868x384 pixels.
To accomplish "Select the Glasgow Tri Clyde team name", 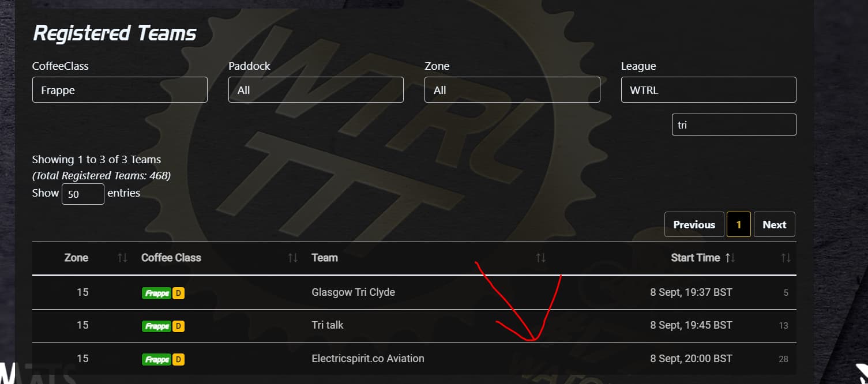I will (x=353, y=292).
